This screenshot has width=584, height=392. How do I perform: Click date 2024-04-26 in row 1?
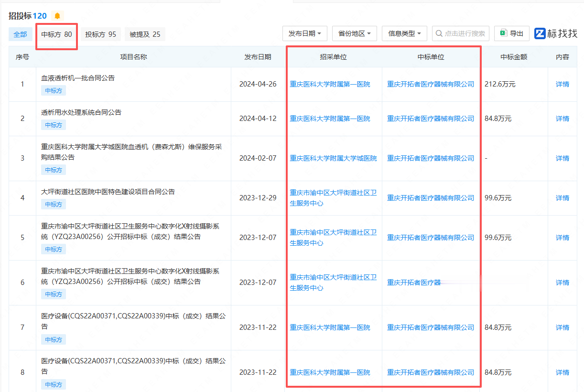258,84
